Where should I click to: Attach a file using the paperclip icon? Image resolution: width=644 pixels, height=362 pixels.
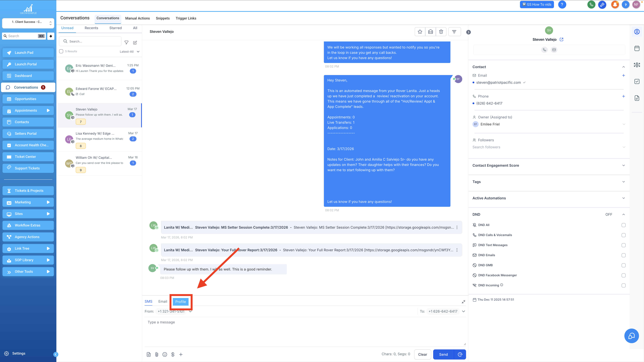[157, 354]
